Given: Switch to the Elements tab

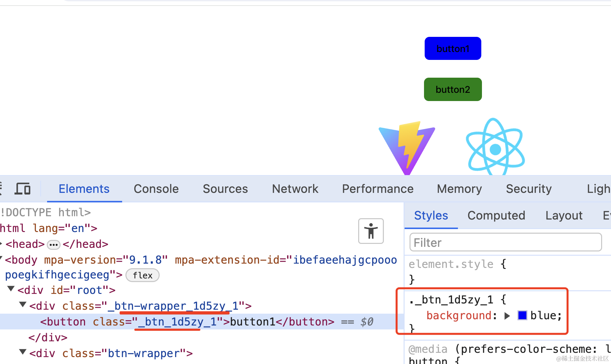Looking at the screenshot, I should [x=84, y=189].
